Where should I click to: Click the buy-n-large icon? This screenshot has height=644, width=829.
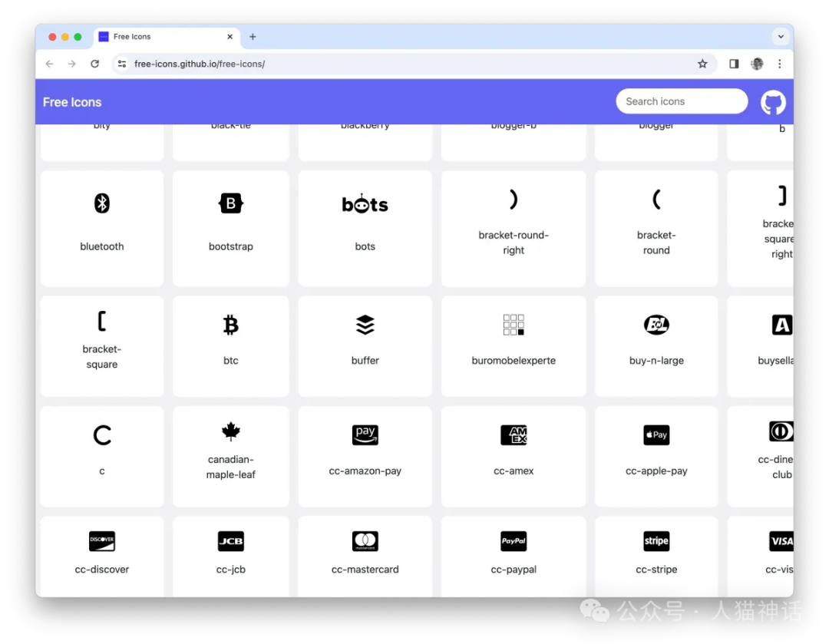pyautogui.click(x=656, y=325)
